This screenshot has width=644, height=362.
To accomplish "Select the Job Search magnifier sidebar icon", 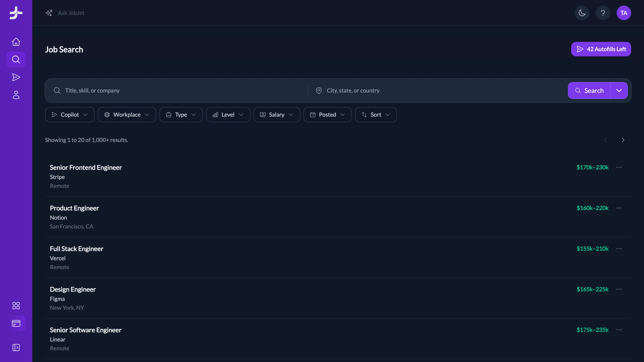I will coord(16,60).
